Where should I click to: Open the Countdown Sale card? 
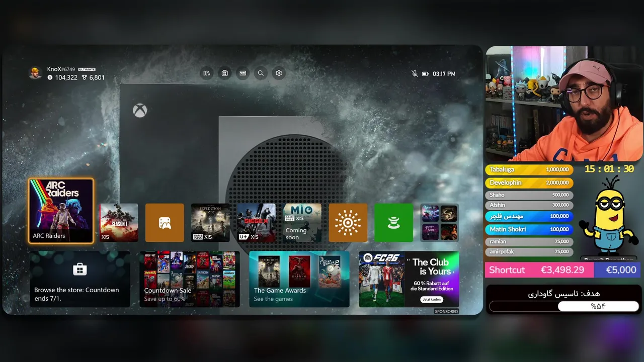(x=190, y=279)
